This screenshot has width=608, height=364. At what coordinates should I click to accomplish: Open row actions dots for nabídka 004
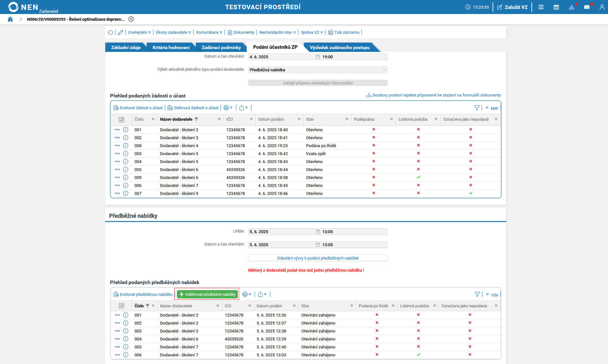(117, 339)
